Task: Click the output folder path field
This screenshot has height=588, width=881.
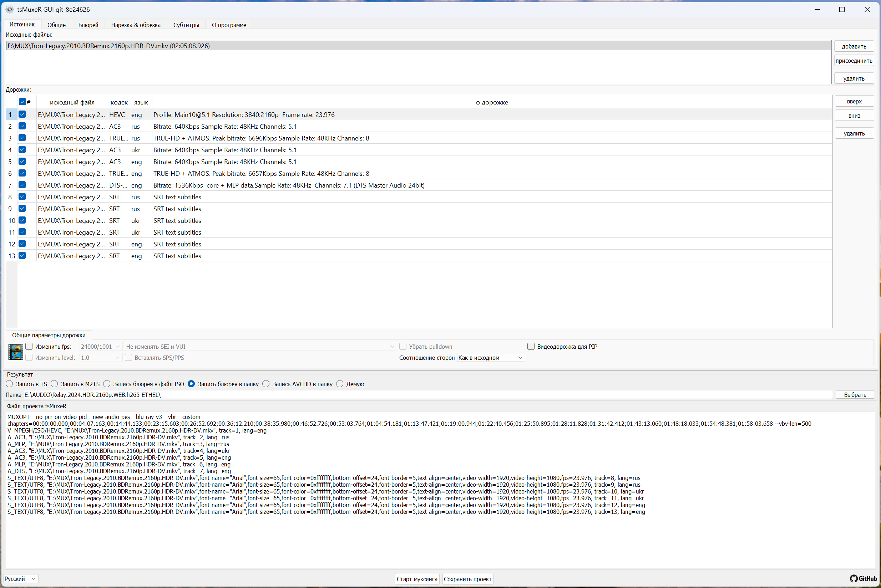Action: pyautogui.click(x=428, y=394)
